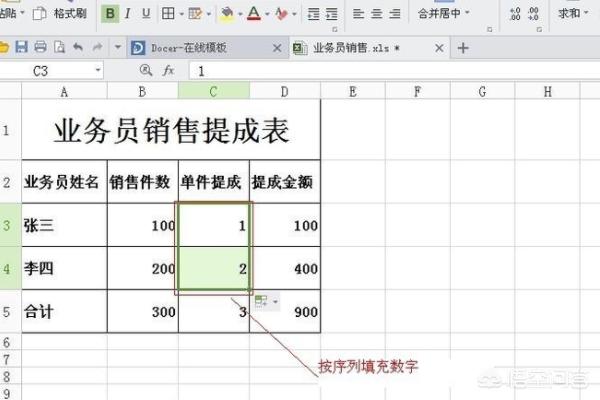Click the fill color bucket swatch
This screenshot has height=400, width=600.
pos(226,14)
